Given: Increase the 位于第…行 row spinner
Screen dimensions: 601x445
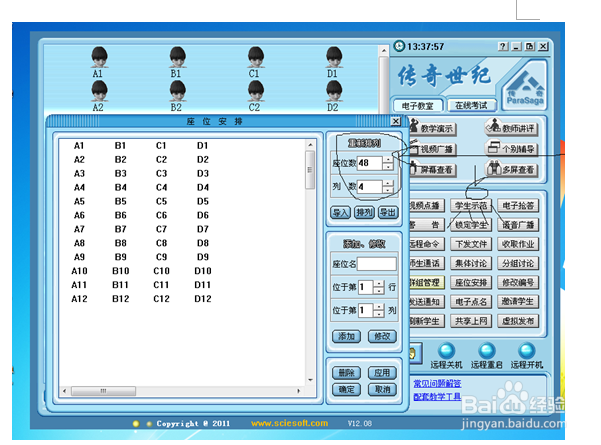Looking at the screenshot, I should (x=379, y=284).
